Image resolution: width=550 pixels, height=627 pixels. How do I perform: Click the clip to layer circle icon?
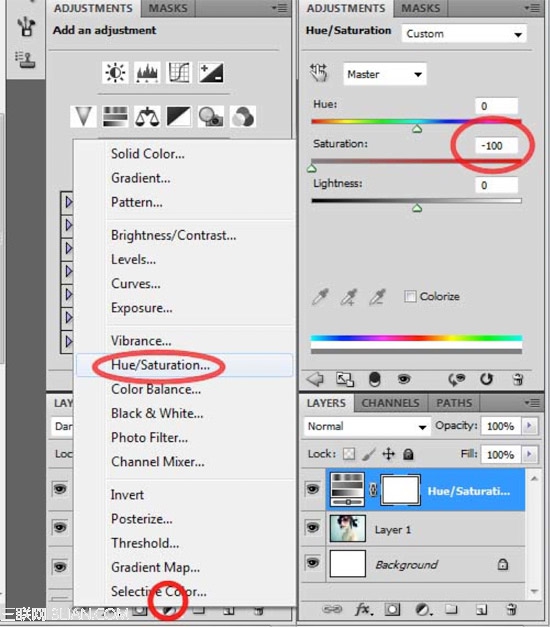tap(374, 379)
